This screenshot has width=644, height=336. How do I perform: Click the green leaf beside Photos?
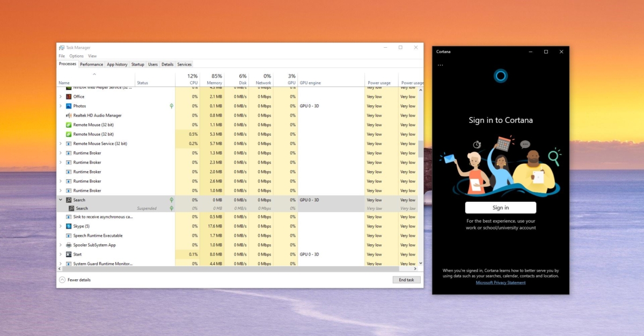point(171,106)
